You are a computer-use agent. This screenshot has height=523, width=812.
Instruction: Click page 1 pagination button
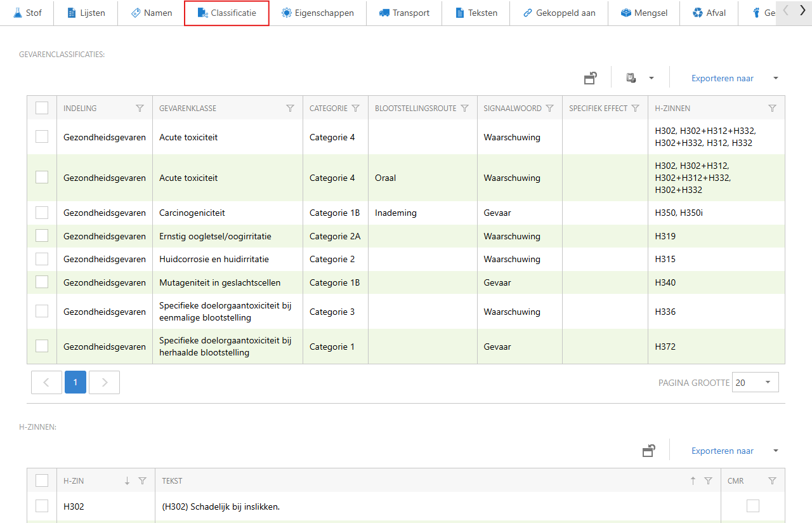75,382
